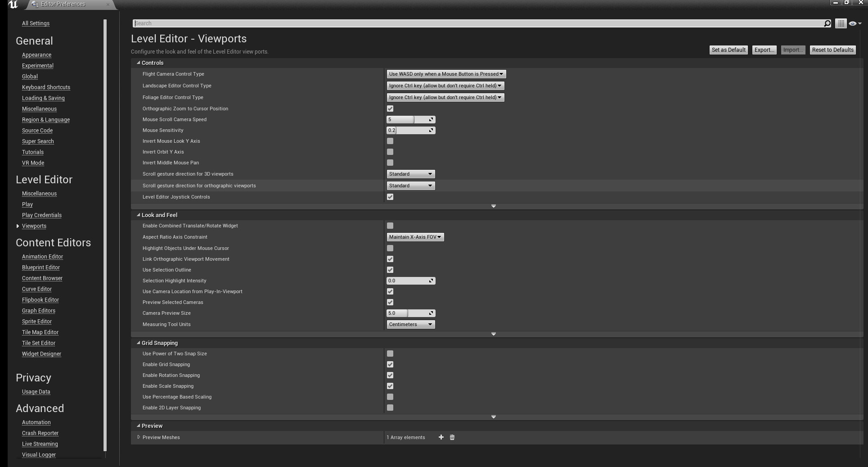
Task: Toggle Enable Grid Snapping checkbox
Action: [390, 364]
